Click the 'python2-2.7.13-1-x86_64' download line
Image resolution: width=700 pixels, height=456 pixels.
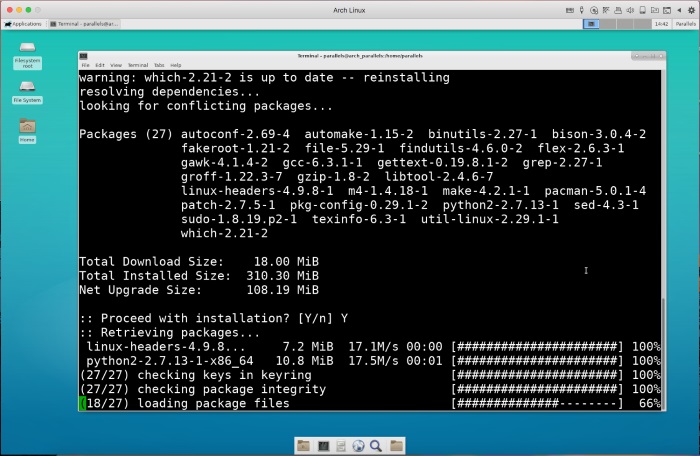point(370,361)
